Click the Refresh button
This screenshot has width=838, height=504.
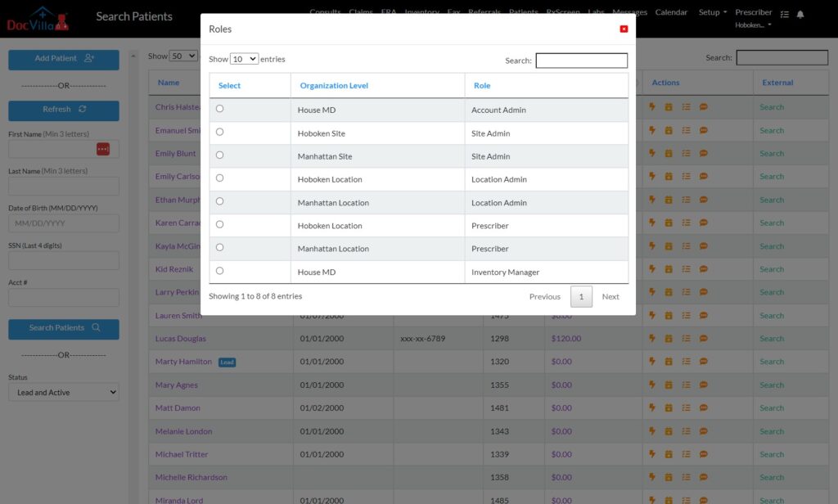[64, 110]
